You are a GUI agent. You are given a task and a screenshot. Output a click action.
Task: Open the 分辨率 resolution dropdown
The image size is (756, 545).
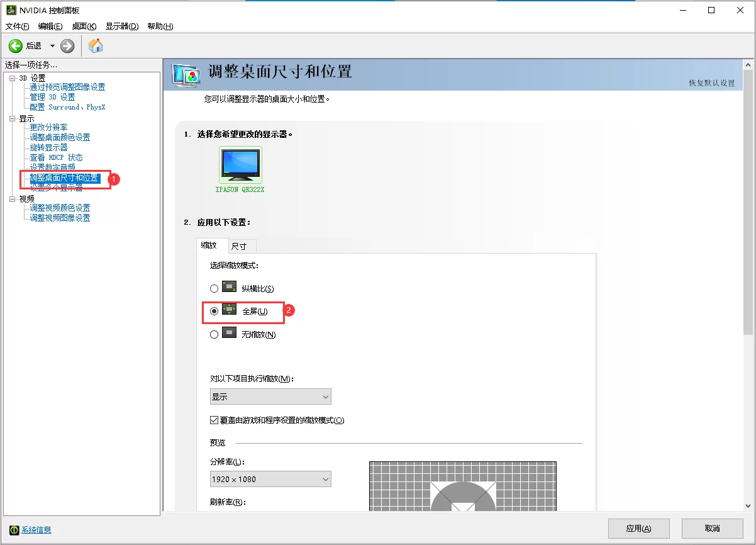[325, 479]
